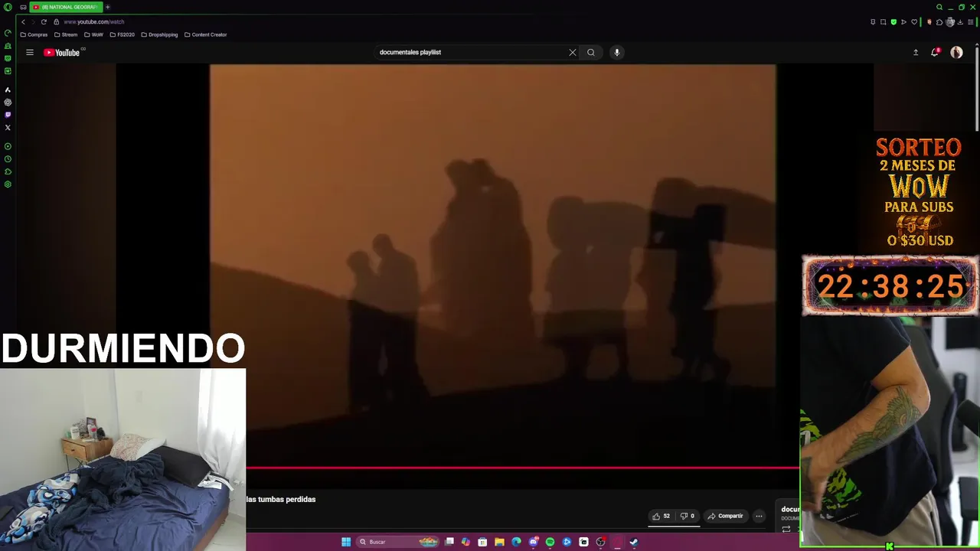The image size is (980, 551).
Task: View site info via the lock icon
Action: click(x=56, y=21)
